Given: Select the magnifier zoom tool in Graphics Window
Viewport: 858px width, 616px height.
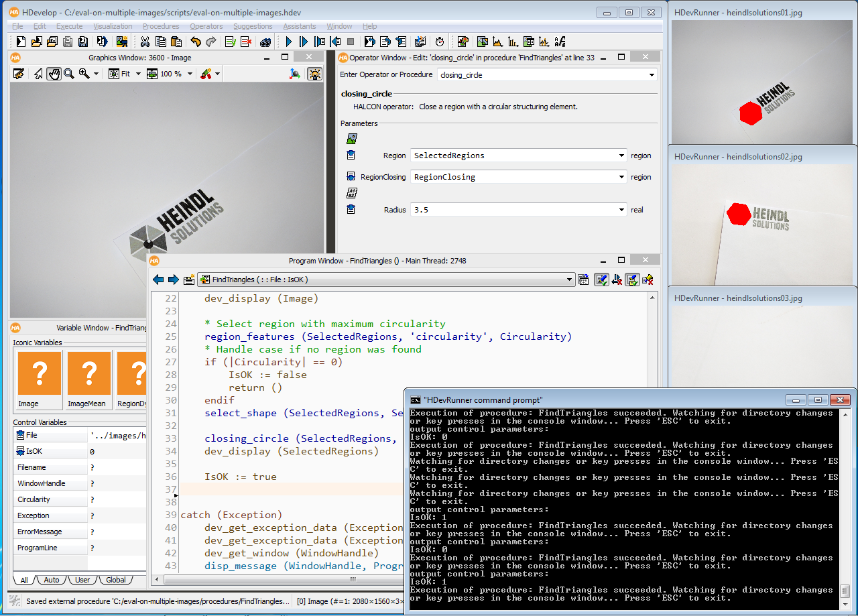Looking at the screenshot, I should coord(68,74).
